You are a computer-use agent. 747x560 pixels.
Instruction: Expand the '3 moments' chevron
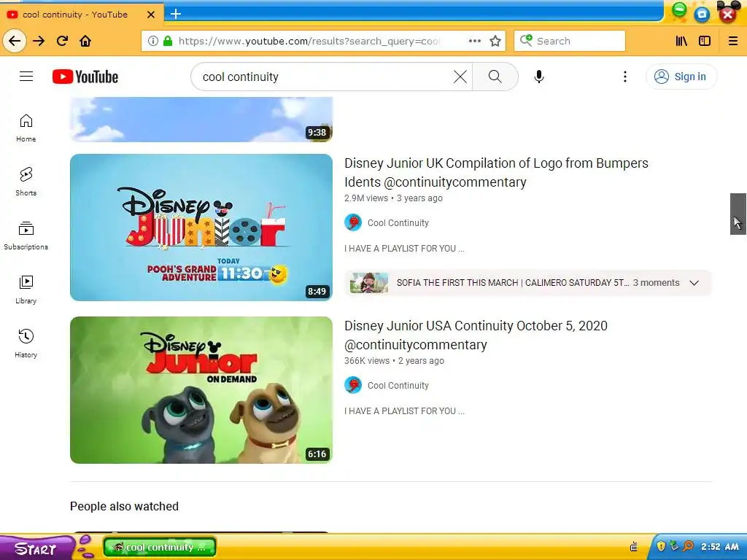coord(694,283)
